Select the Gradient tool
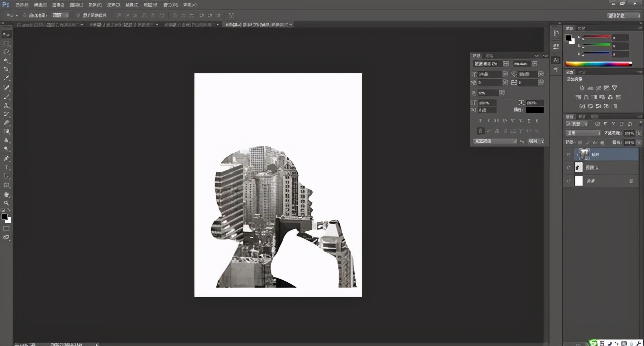 coord(6,132)
